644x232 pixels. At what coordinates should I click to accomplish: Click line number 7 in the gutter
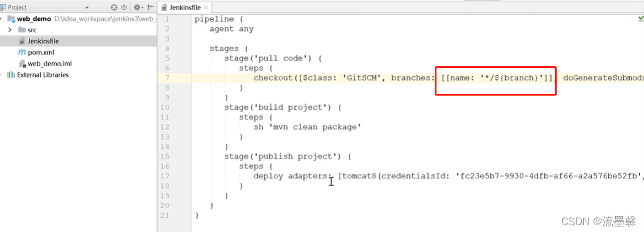(167, 78)
